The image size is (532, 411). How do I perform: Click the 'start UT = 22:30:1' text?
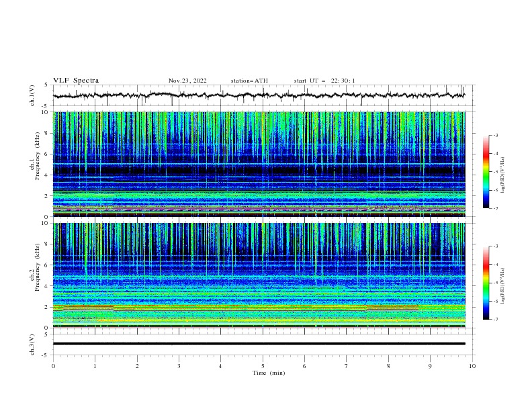[x=324, y=81]
